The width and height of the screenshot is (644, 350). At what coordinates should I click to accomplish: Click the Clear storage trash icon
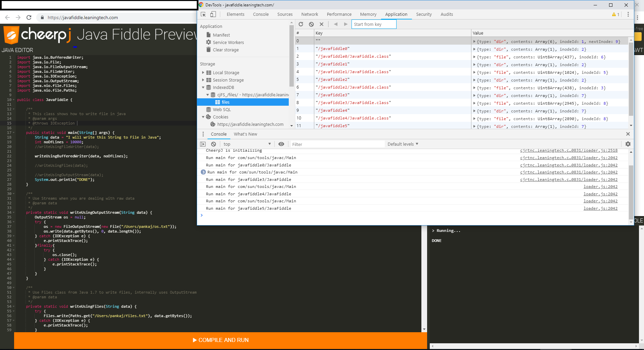[x=209, y=50]
